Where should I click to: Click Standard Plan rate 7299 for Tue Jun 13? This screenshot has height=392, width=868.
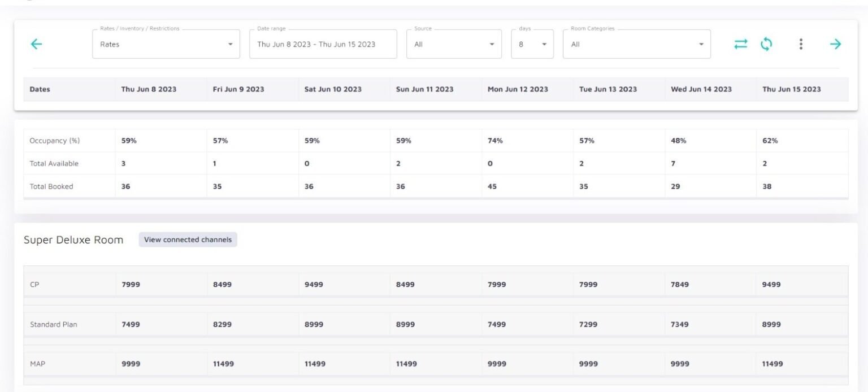(588, 325)
